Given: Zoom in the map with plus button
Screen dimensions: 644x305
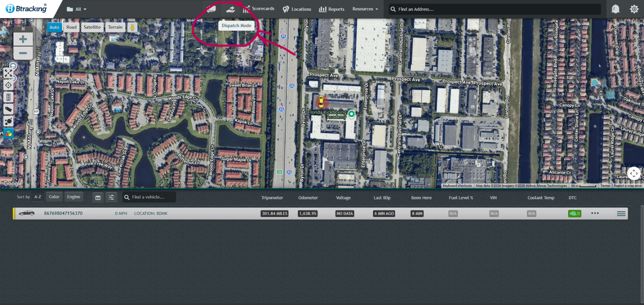Looking at the screenshot, I should pyautogui.click(x=23, y=39).
